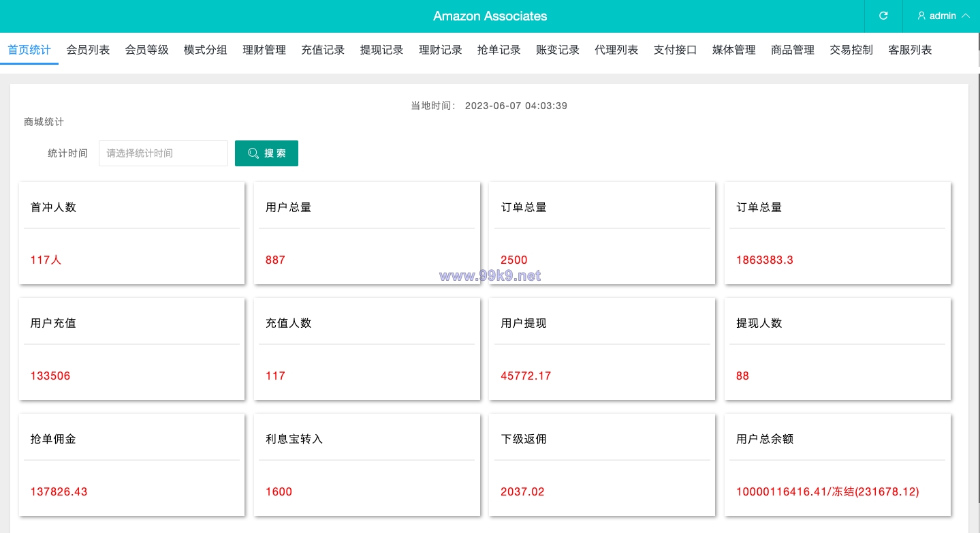The width and height of the screenshot is (980, 533).
Task: Click the 利息宝转入 card title
Action: click(x=294, y=439)
